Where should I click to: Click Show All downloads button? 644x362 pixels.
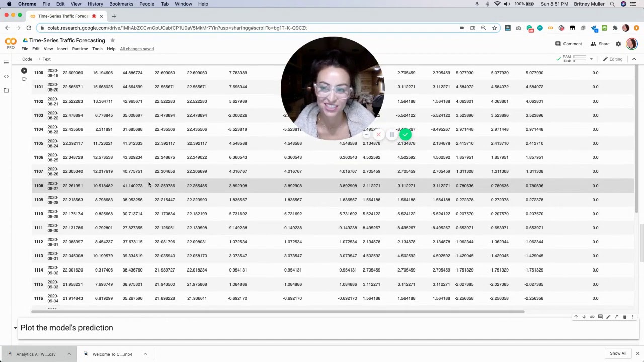tap(618, 353)
